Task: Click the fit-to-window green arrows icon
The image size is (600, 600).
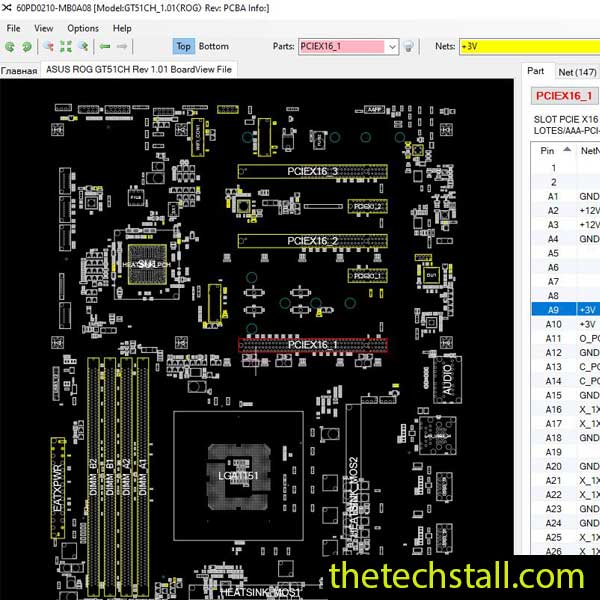Action: [66, 47]
